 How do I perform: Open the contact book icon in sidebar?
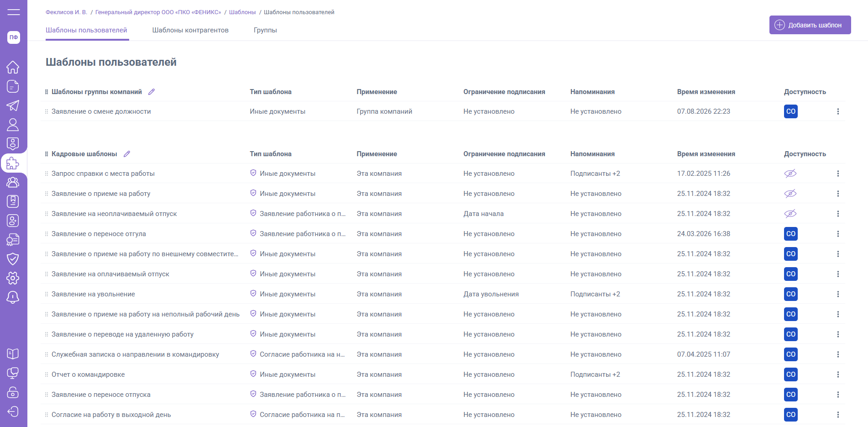pyautogui.click(x=13, y=201)
